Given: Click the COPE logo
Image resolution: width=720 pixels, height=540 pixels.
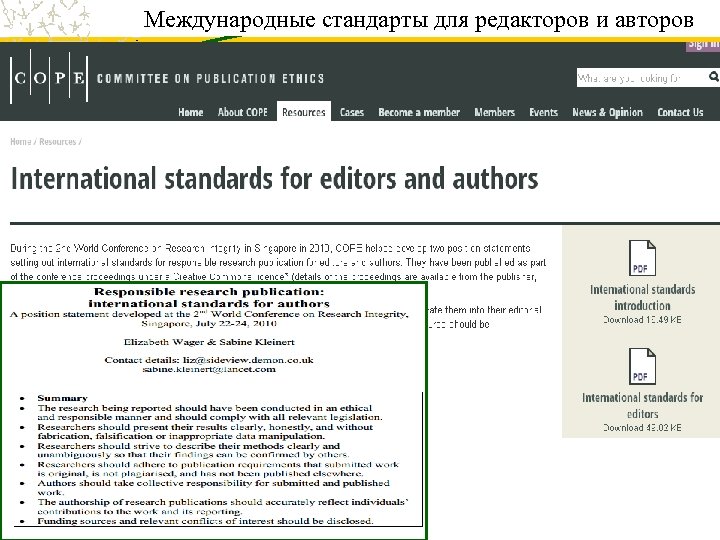Looking at the screenshot, I should click(49, 77).
